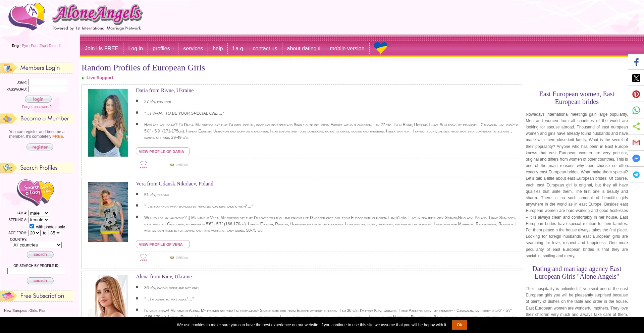This screenshot has height=333, width=644.
Task: Open Vera's profile photo
Action: [108, 212]
